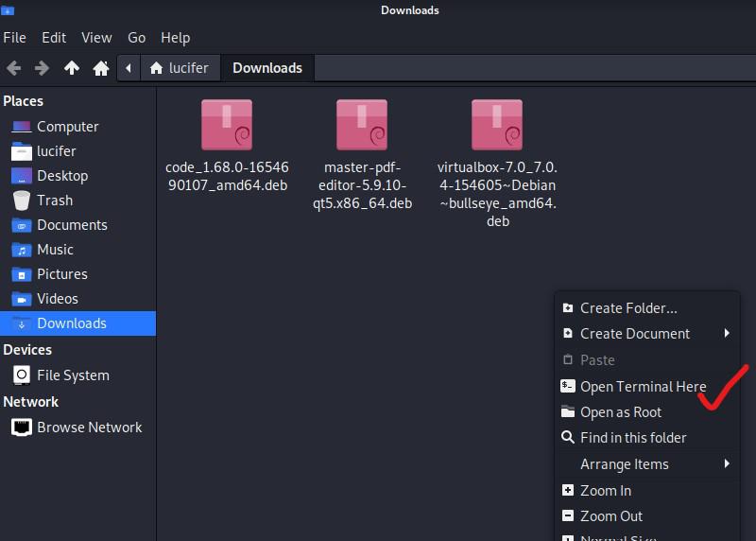Choose Arrange Items in context menu
This screenshot has width=756, height=541.
tap(647, 464)
